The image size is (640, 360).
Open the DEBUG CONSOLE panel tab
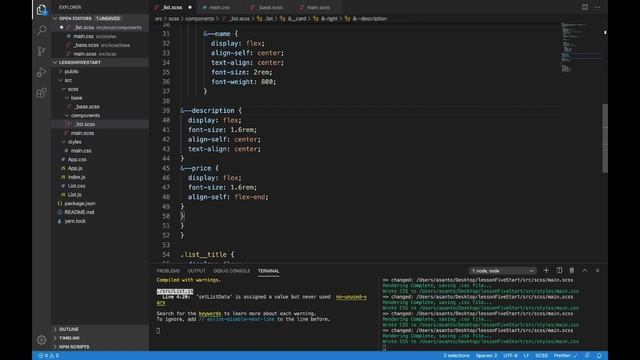tap(231, 271)
